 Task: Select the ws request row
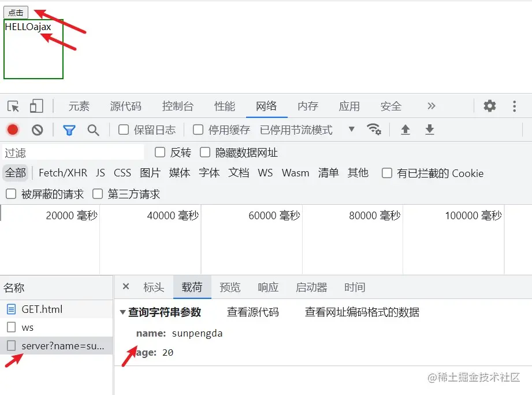pos(56,327)
